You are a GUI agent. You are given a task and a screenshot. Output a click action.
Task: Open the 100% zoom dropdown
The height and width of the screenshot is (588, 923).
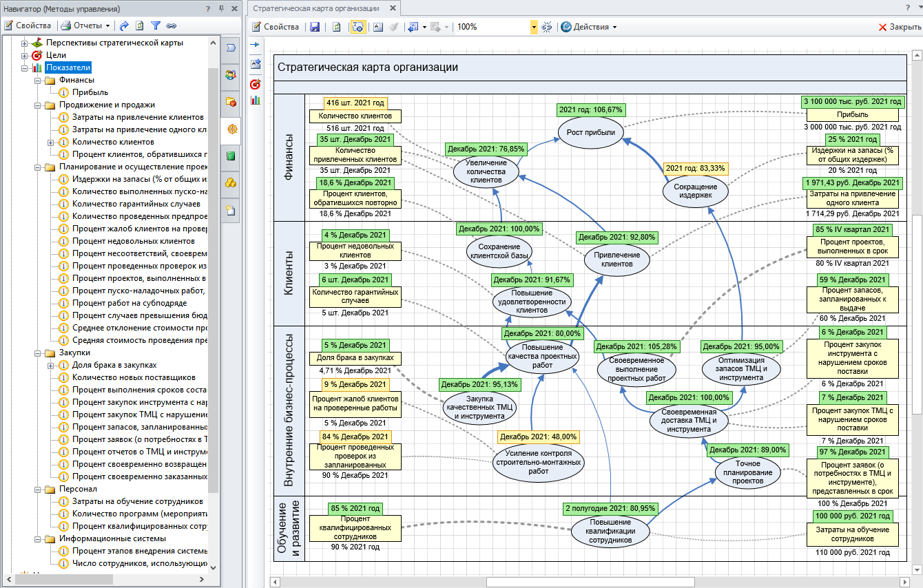[534, 27]
